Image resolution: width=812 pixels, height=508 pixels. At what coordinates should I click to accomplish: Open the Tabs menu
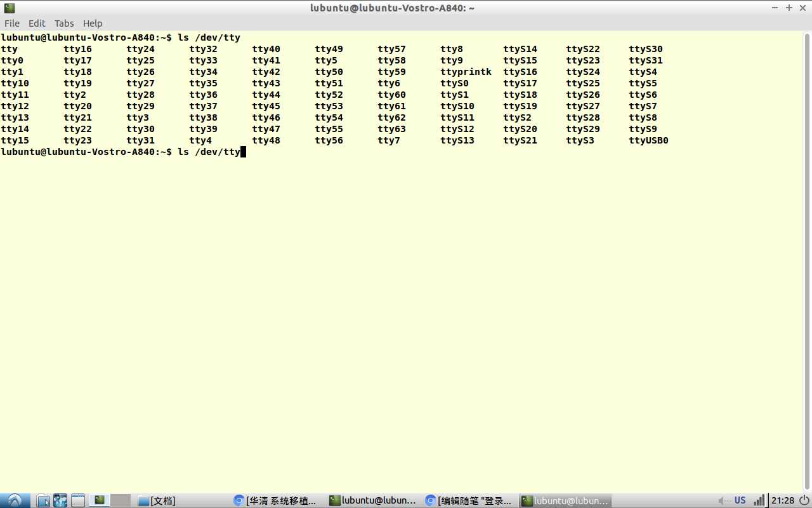64,23
